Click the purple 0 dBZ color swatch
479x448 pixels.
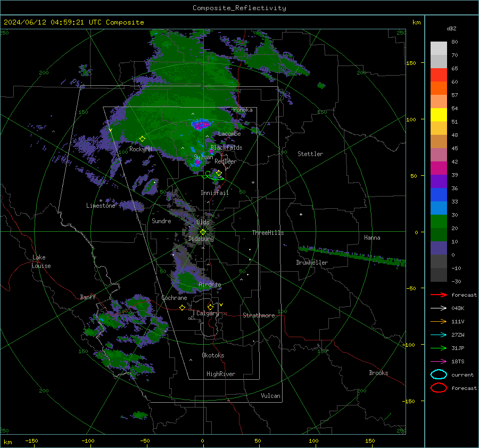tap(439, 248)
